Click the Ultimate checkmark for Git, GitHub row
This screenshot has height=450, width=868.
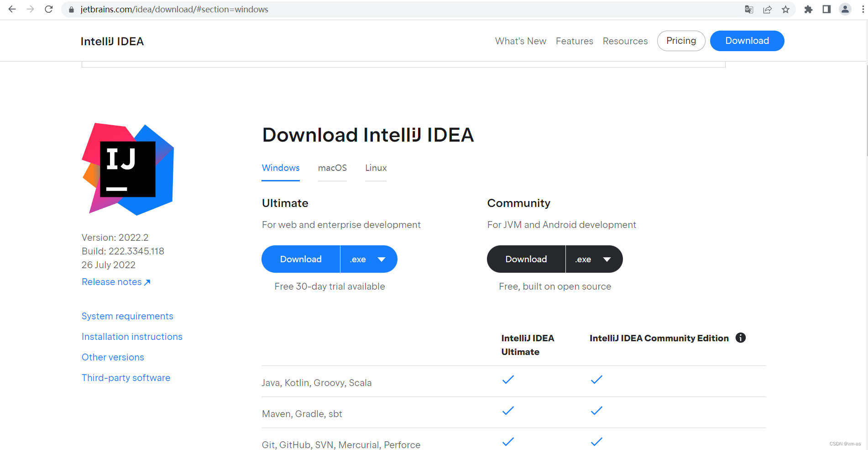(508, 442)
